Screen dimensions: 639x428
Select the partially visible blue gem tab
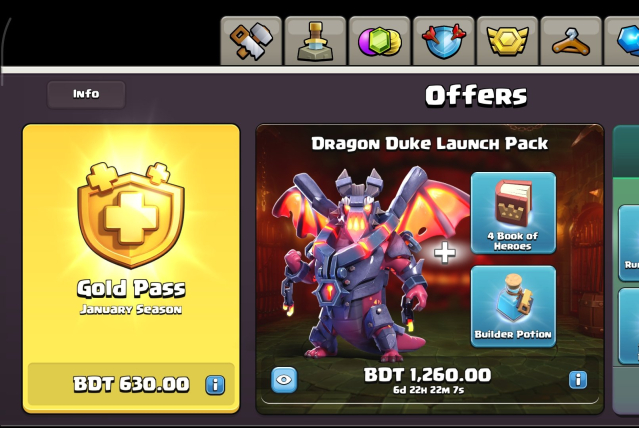click(x=622, y=41)
